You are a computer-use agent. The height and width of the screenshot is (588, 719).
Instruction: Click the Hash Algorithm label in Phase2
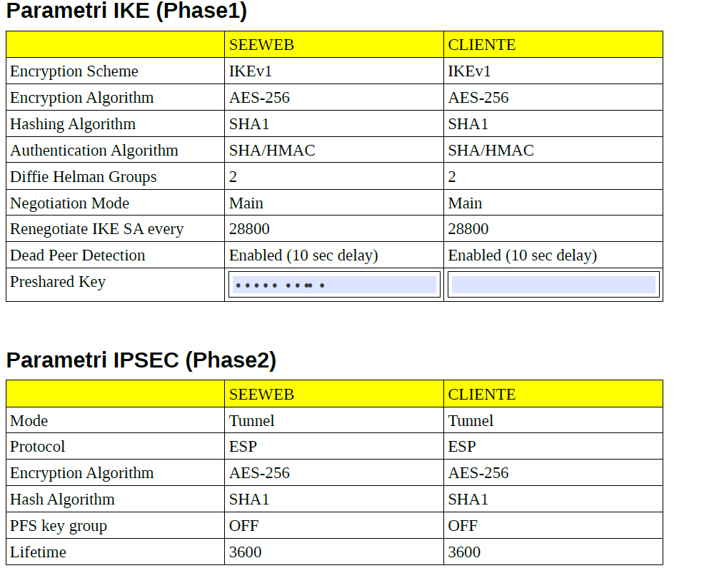click(63, 500)
